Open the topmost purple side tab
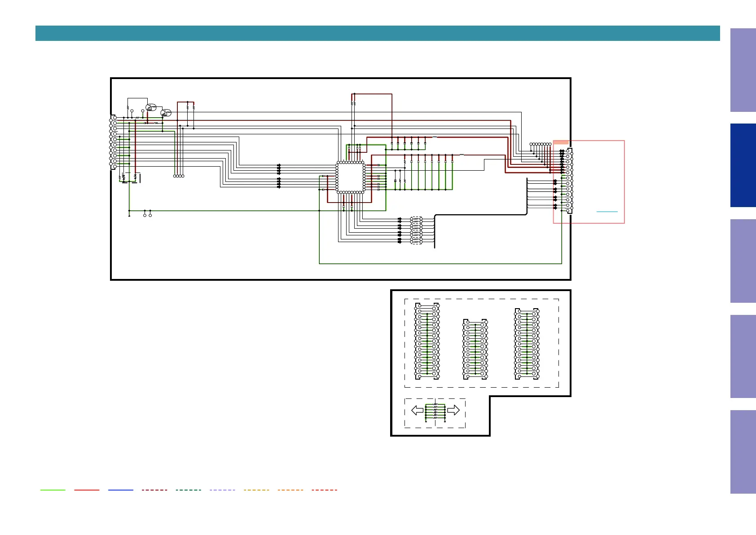The width and height of the screenshot is (756, 535). [x=743, y=70]
